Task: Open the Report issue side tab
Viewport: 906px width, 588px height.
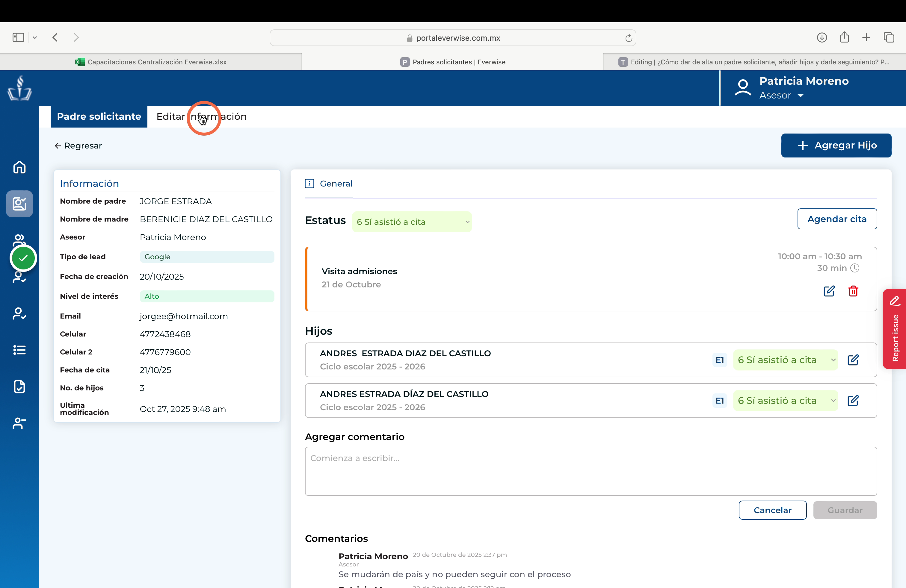Action: (x=895, y=329)
